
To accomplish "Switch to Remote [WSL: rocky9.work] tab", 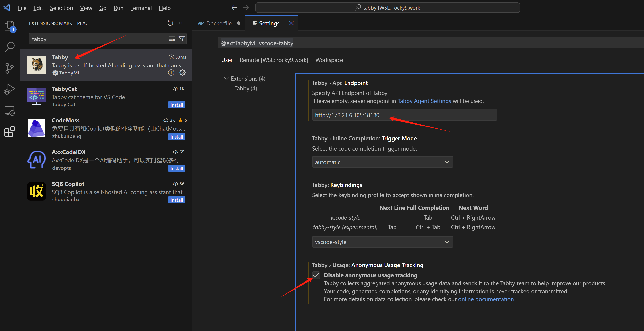I will [274, 60].
